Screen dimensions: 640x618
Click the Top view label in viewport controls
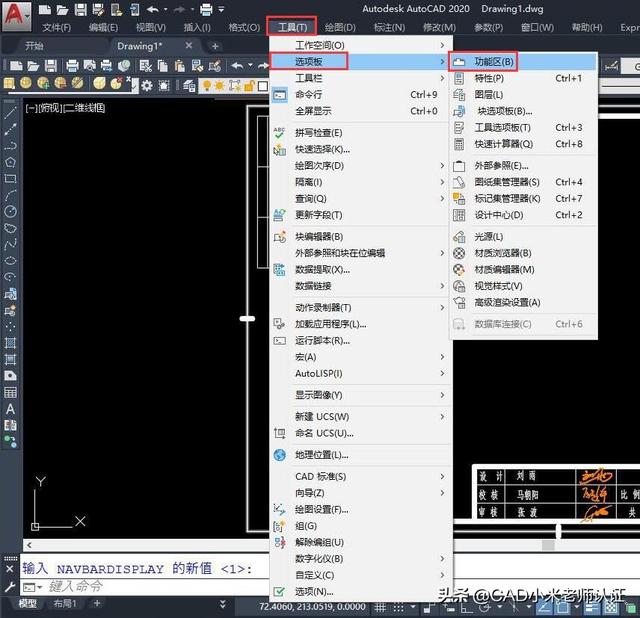click(51, 108)
